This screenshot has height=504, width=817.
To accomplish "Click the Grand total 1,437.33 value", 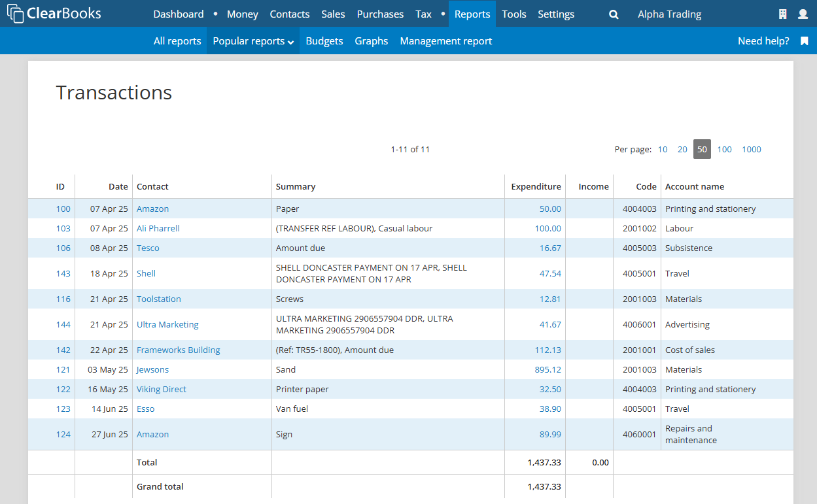I will (544, 487).
